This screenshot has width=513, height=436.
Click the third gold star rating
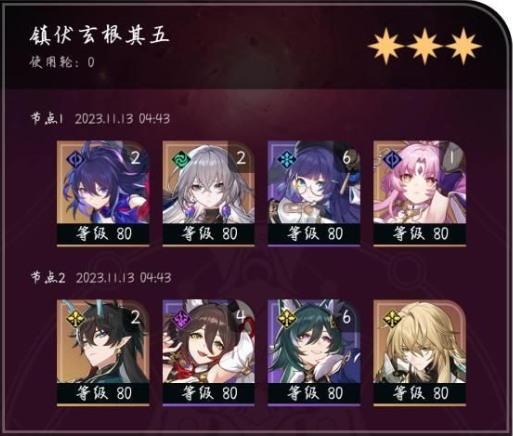[x=463, y=46]
